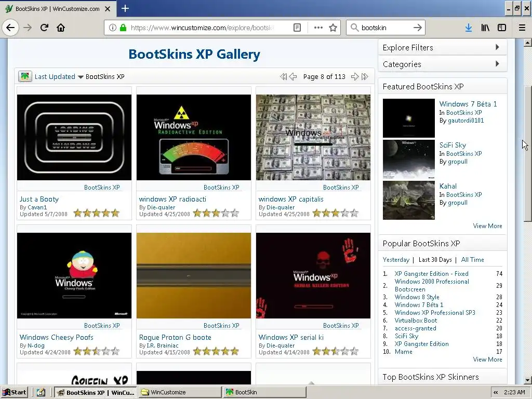
Task: Show site information for wincustomize.com
Action: (112, 28)
